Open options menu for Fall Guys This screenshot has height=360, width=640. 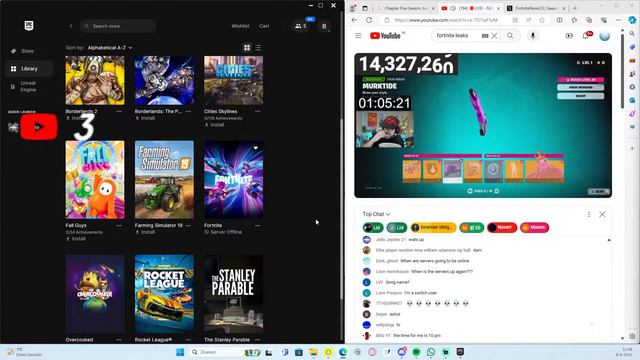(119, 225)
